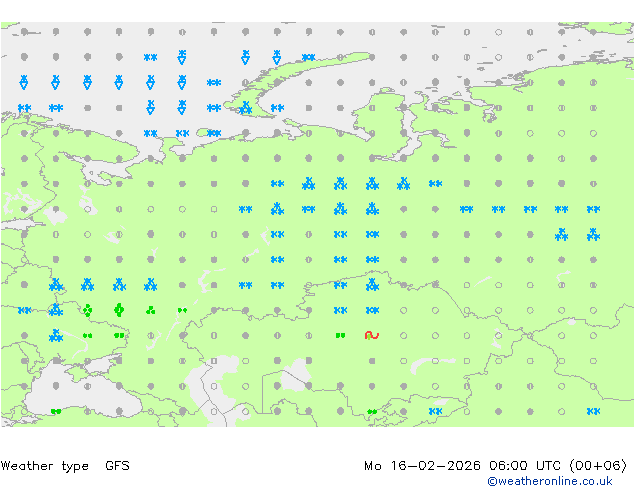Click the time '06:00 UTC'
This screenshot has width=634, height=490.
(x=525, y=466)
